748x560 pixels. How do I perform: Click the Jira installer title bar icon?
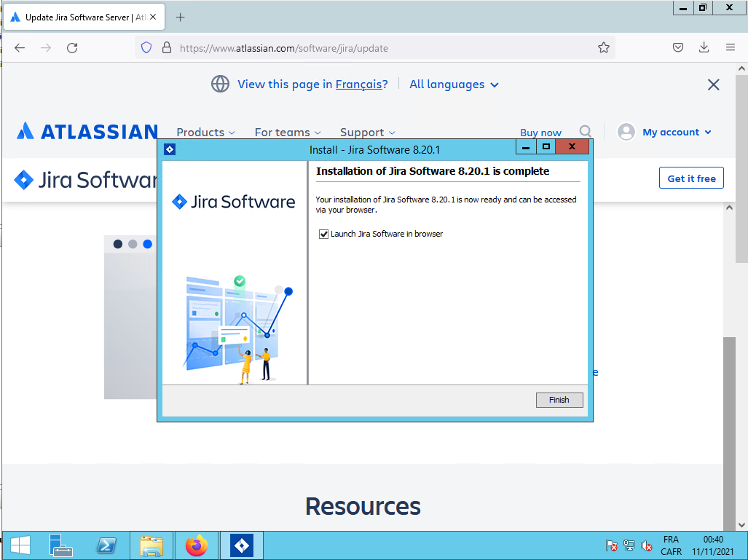[170, 149]
